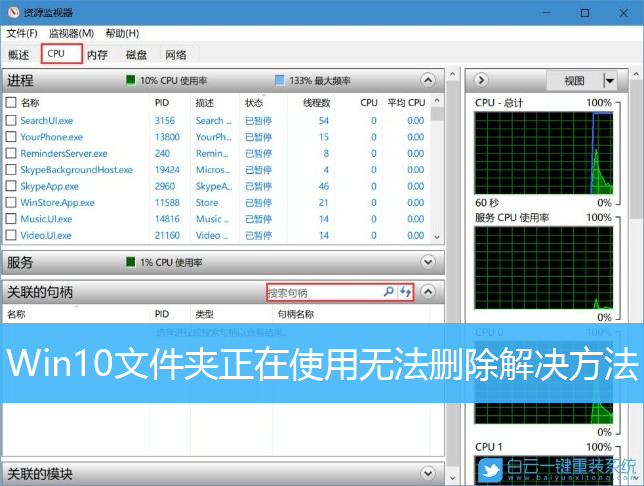Click the blue maximum frequency indicator square
This screenshot has width=644, height=486.
click(279, 80)
